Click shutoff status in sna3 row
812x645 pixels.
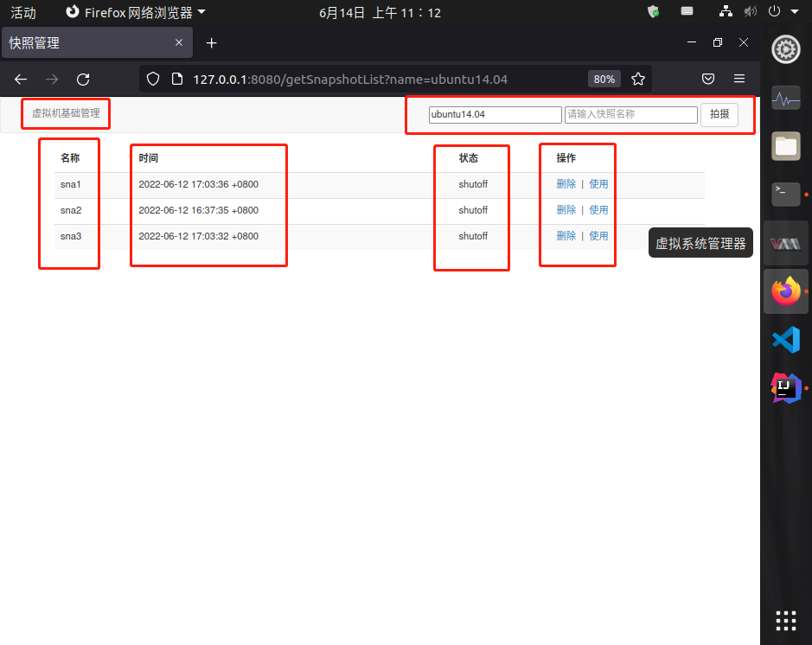pyautogui.click(x=473, y=236)
